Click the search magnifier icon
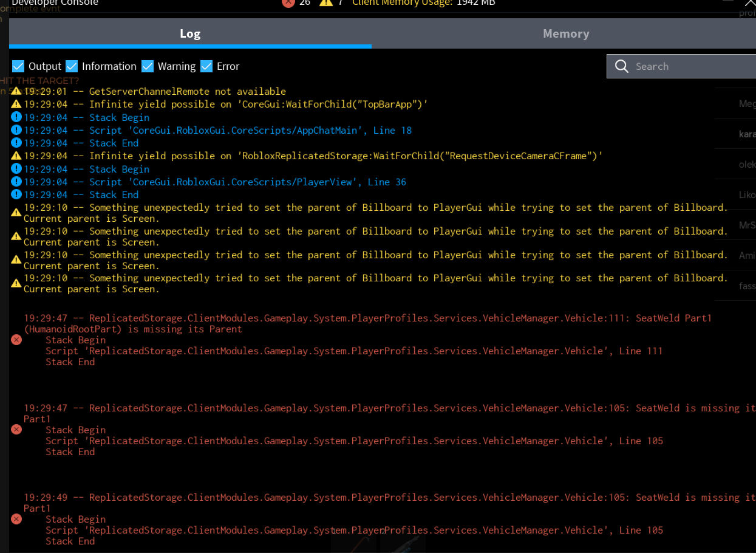The width and height of the screenshot is (756, 553). pyautogui.click(x=621, y=66)
